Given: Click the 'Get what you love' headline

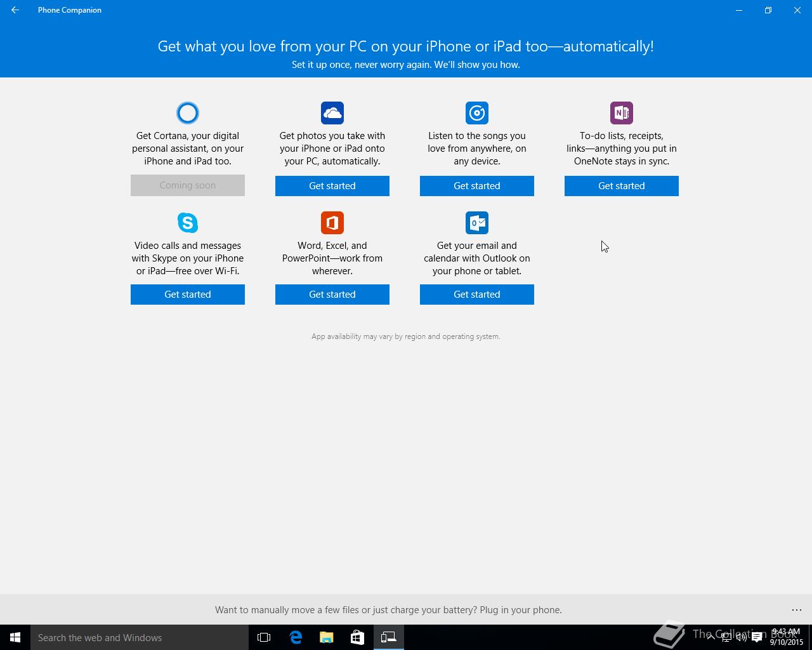Looking at the screenshot, I should click(406, 46).
